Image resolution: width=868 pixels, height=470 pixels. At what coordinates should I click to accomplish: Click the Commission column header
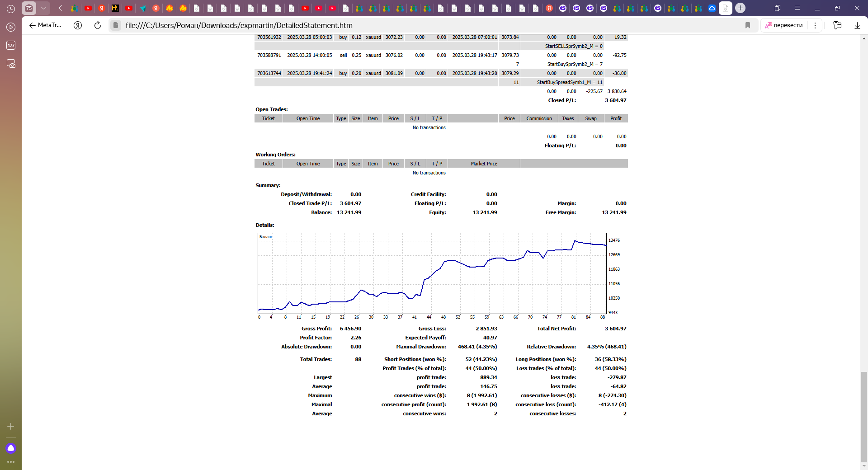point(539,118)
